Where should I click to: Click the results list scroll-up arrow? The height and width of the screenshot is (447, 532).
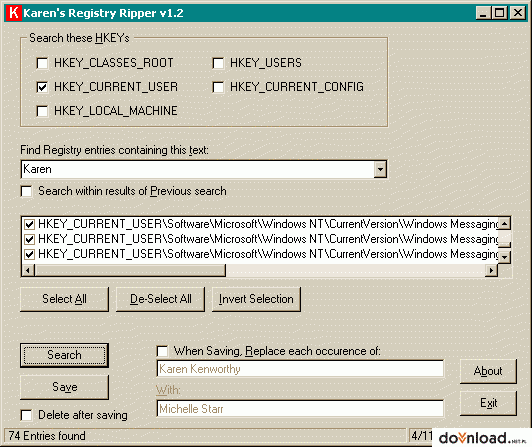coord(505,224)
